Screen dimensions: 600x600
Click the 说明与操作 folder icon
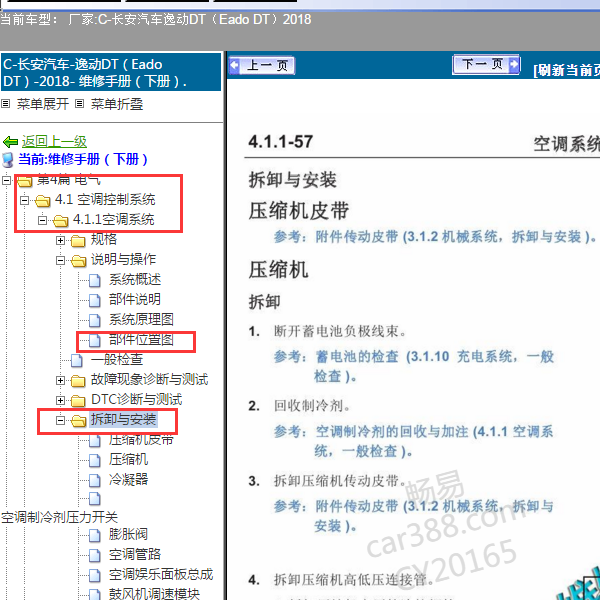[78, 261]
